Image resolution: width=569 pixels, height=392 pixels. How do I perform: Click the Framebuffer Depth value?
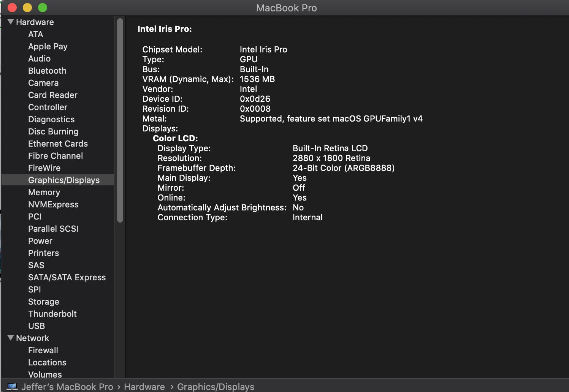[x=344, y=168]
